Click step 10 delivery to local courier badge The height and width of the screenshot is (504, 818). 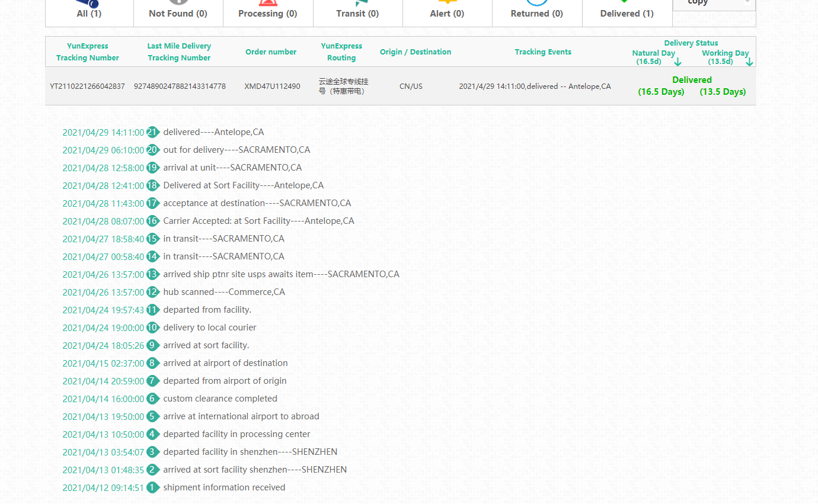153,328
